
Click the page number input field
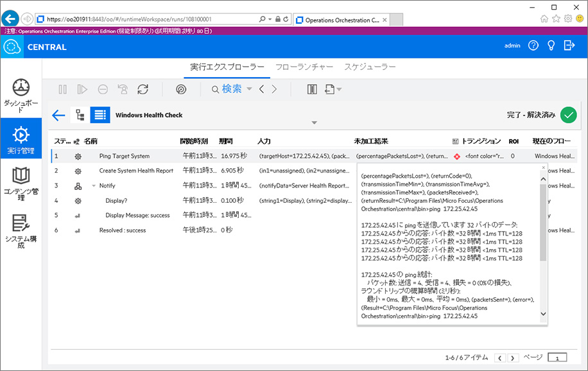(557, 358)
